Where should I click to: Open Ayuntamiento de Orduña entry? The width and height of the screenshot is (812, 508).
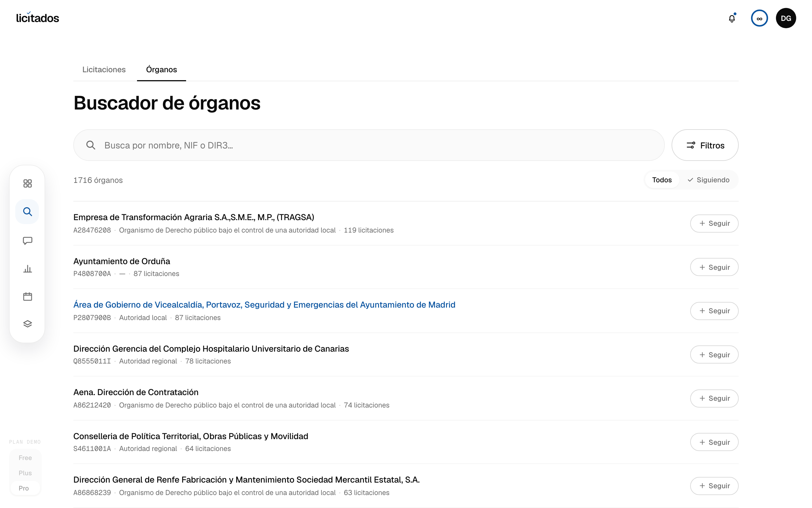[x=122, y=261]
